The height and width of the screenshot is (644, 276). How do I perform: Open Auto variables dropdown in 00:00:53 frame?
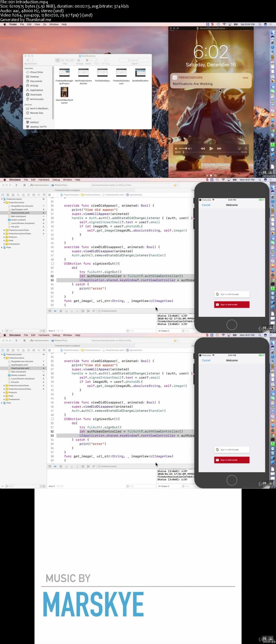tap(52, 331)
